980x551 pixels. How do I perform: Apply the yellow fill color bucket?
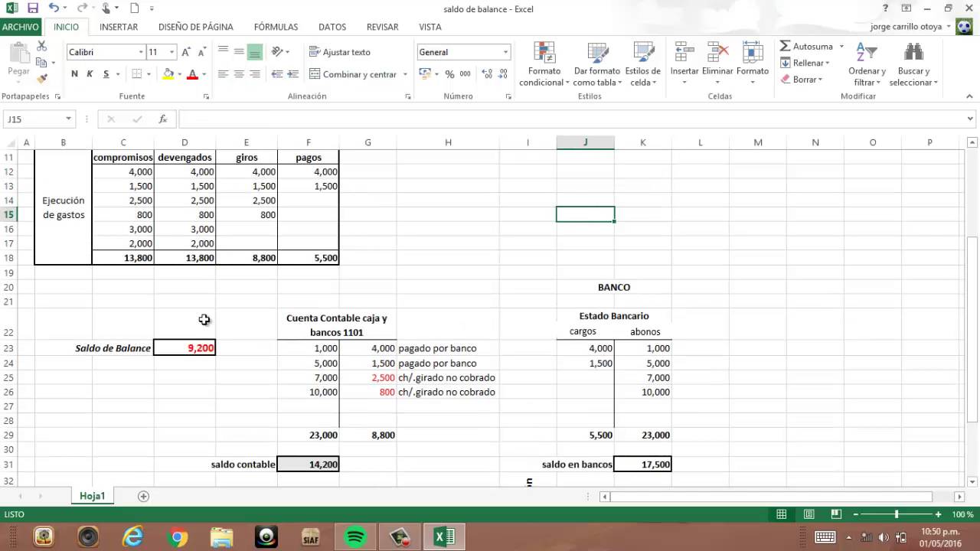168,74
